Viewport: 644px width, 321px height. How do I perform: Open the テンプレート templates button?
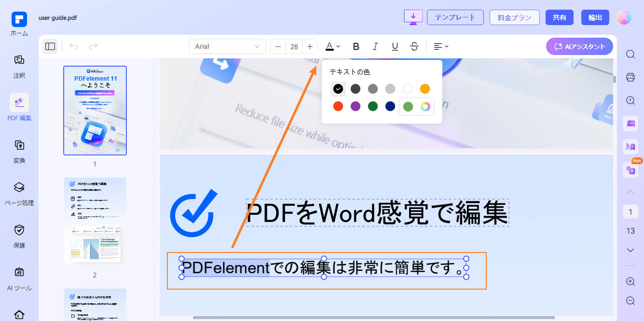455,17
